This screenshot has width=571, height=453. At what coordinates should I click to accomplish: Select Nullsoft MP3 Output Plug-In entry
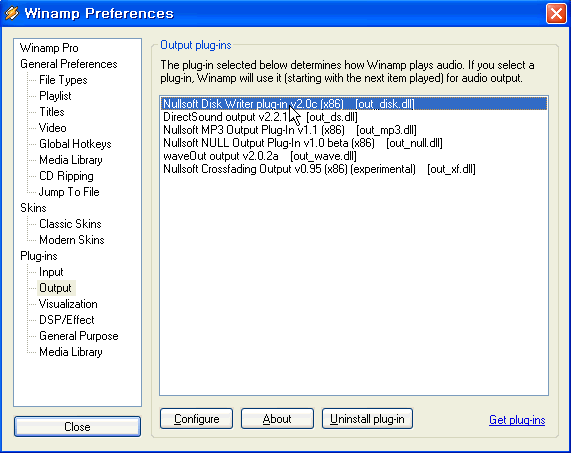click(x=290, y=130)
